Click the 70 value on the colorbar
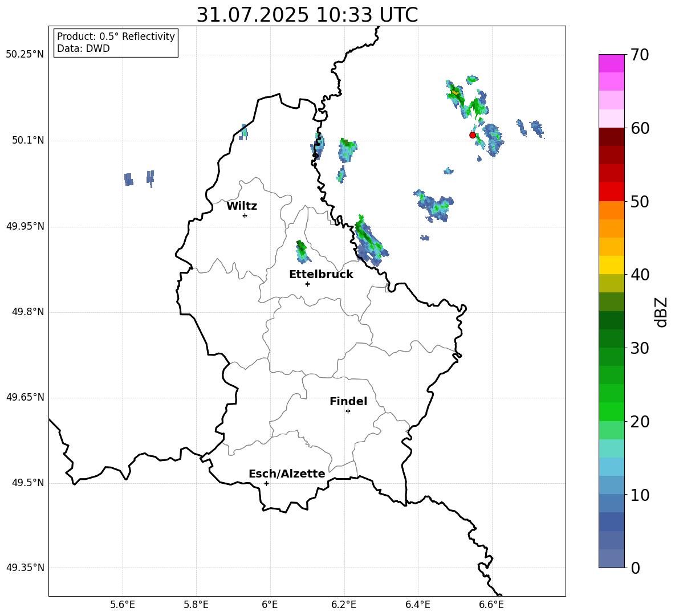This screenshot has width=675, height=616. coord(640,55)
